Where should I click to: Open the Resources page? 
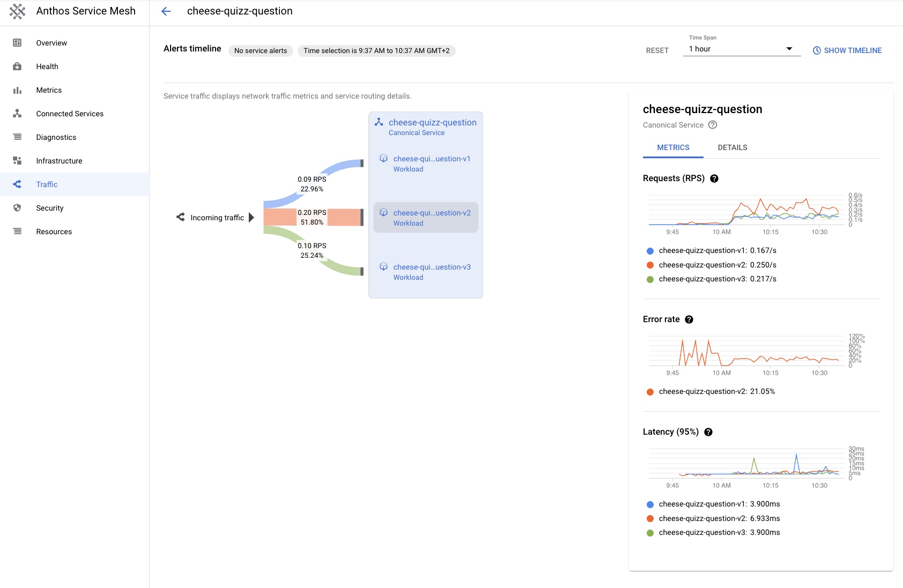75,232
